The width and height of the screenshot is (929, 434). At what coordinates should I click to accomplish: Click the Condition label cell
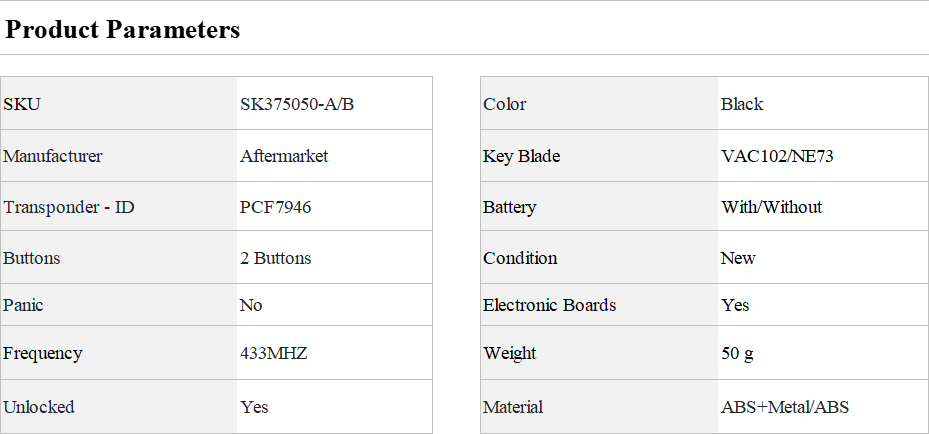click(599, 258)
